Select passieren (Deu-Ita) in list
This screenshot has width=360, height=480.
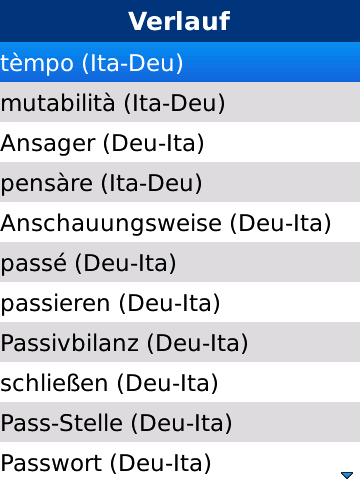coord(180,302)
